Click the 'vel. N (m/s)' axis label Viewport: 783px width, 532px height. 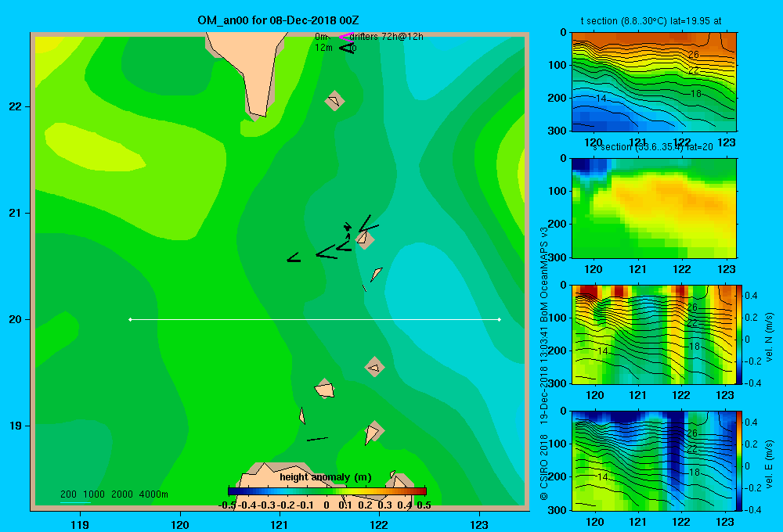(770, 337)
